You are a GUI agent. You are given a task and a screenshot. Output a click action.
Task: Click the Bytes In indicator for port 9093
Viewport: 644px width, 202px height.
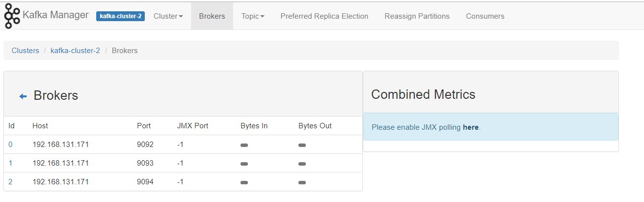pyautogui.click(x=244, y=164)
